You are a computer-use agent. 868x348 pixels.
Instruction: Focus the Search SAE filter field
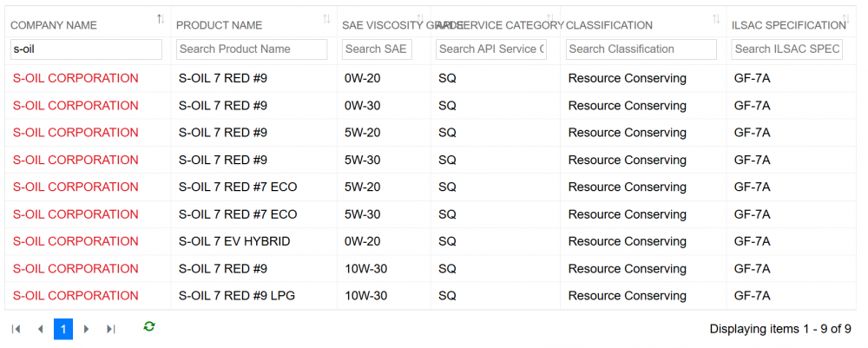(377, 49)
